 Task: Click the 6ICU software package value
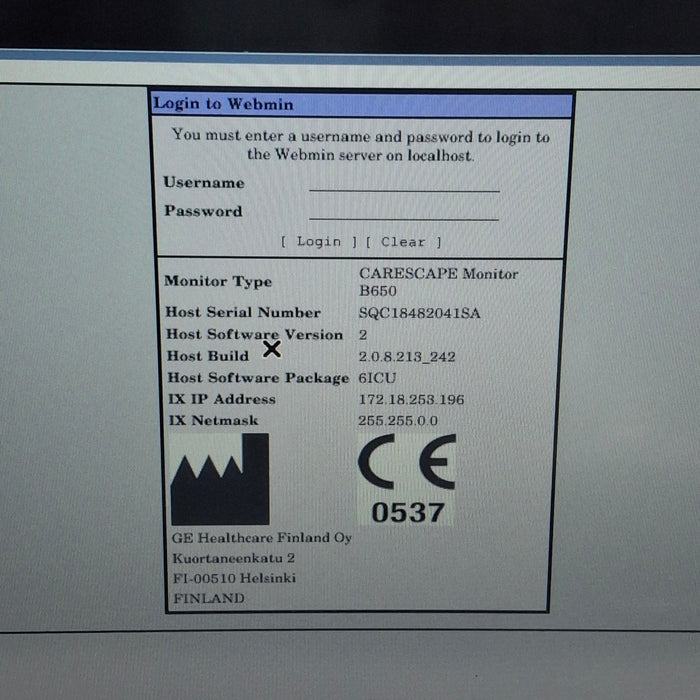(368, 378)
